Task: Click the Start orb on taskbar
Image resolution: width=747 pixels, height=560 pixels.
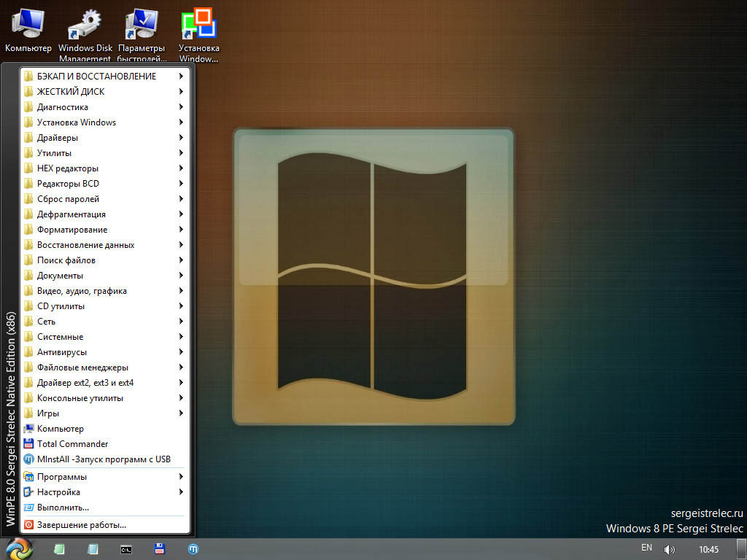Action: [19, 549]
